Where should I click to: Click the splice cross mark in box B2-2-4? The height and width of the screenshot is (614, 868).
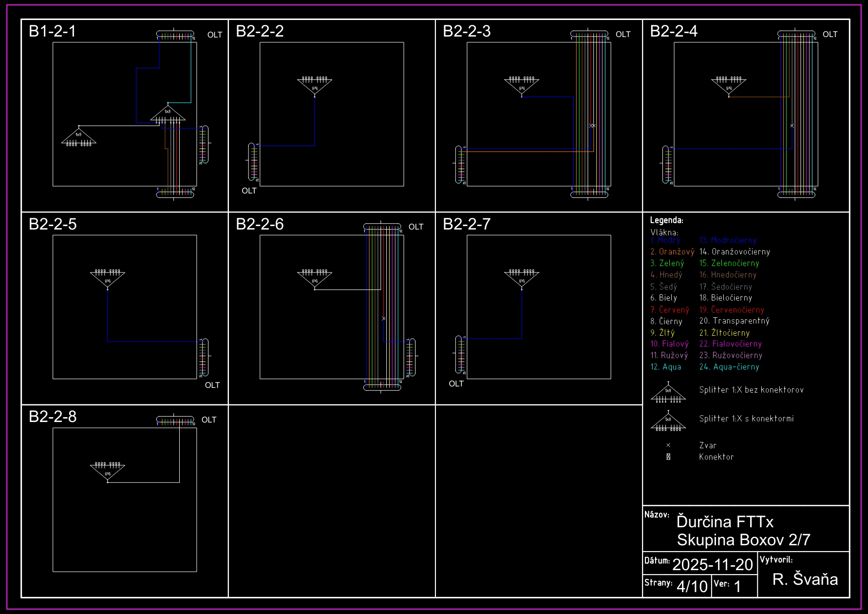(x=792, y=126)
